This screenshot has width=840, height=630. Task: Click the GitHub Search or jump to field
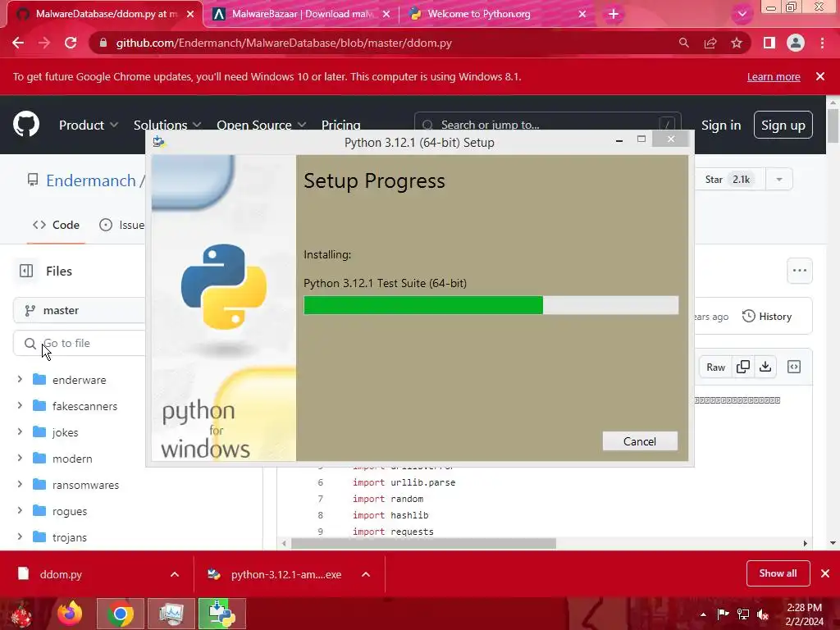[547, 125]
